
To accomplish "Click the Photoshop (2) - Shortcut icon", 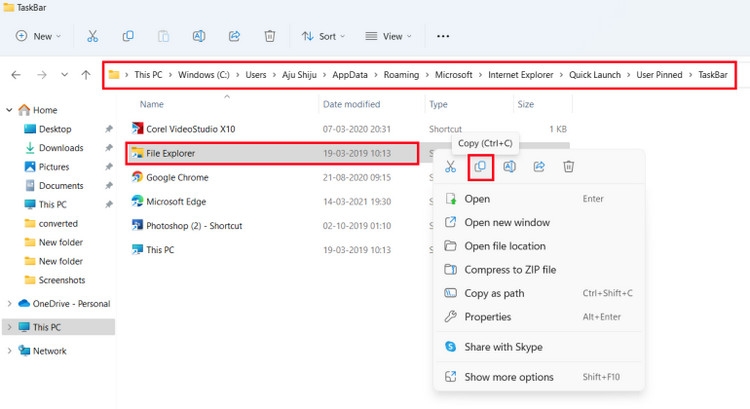I will tap(137, 225).
